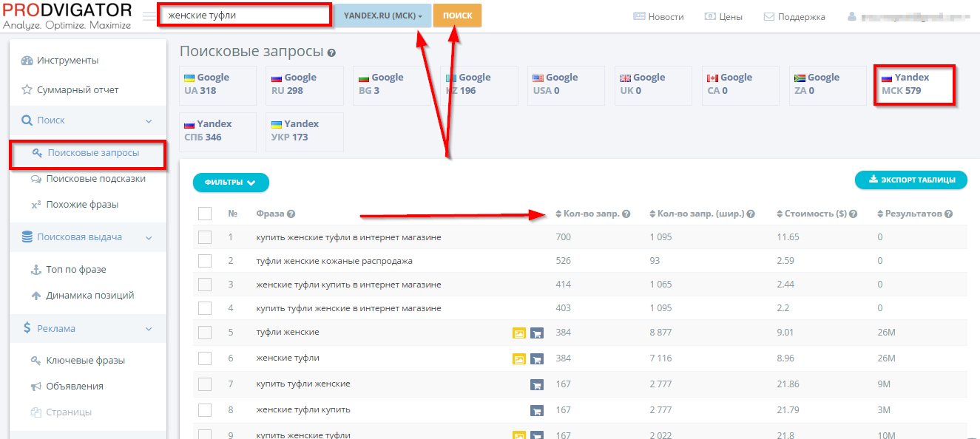Select the Yandex СПБ 346 card
980x439 pixels.
[217, 132]
